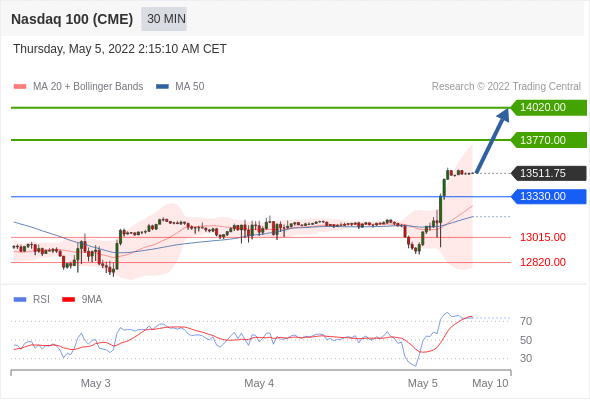Toggle the MA 20 + Bollinger Bands legend
Viewport: 590px width, 400px height.
coord(78,87)
